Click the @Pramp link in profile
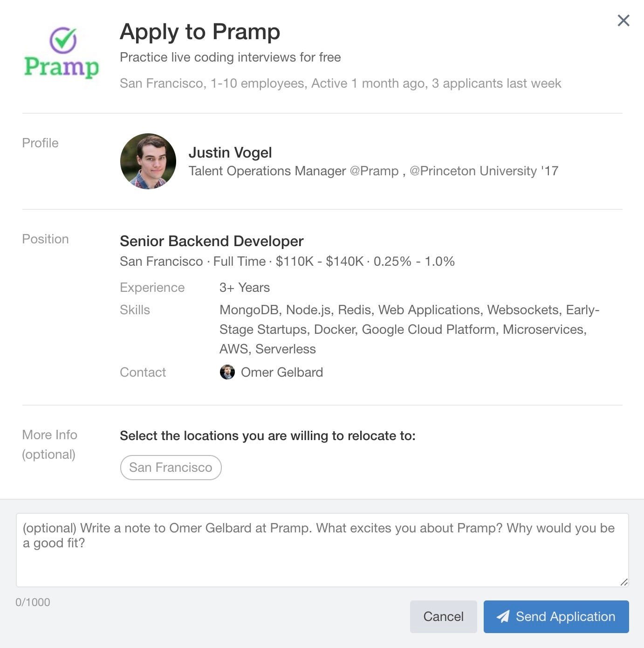This screenshot has height=648, width=644. coord(374,171)
